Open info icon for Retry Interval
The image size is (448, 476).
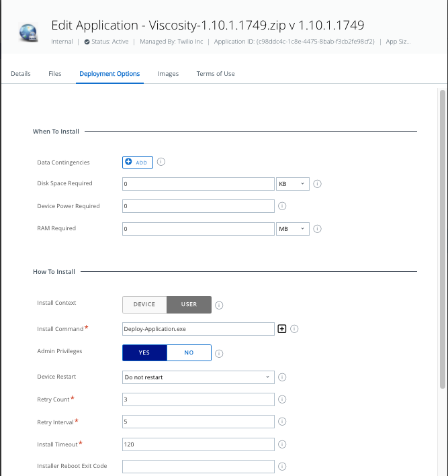tap(282, 422)
